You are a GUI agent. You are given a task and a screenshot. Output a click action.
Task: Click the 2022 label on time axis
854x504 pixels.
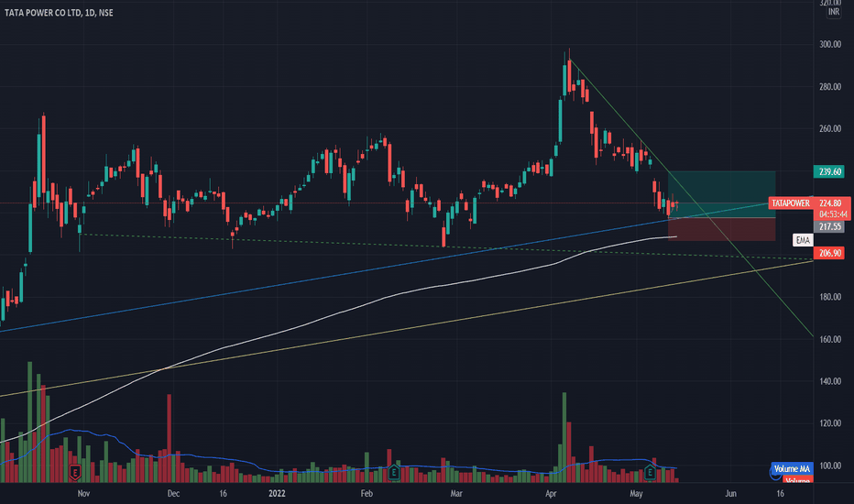pyautogui.click(x=277, y=493)
